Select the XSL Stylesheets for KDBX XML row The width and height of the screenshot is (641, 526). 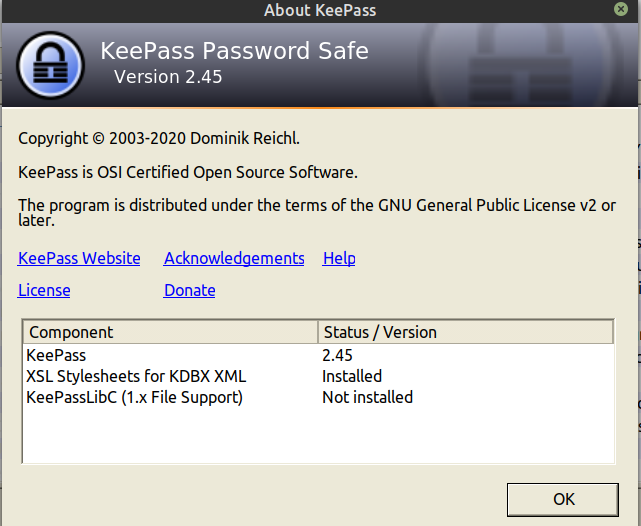coord(318,376)
